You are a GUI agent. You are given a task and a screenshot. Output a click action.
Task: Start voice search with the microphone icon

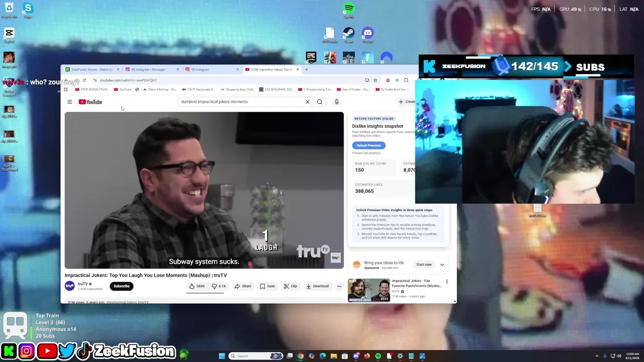(x=337, y=102)
